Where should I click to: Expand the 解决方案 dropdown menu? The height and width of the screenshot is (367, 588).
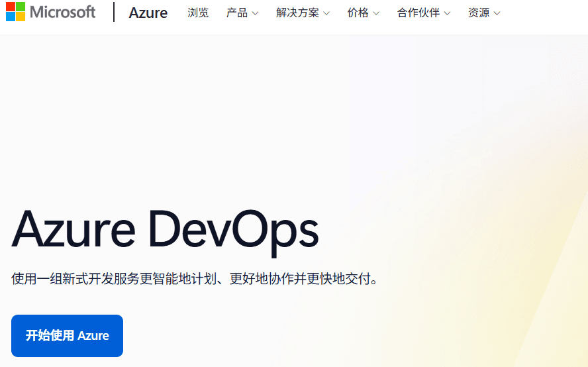coord(303,13)
